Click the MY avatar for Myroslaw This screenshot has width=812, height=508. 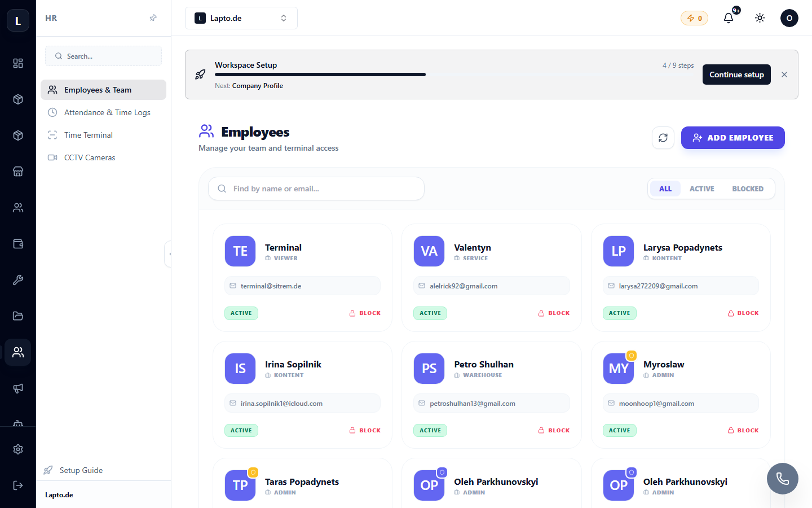(x=619, y=369)
